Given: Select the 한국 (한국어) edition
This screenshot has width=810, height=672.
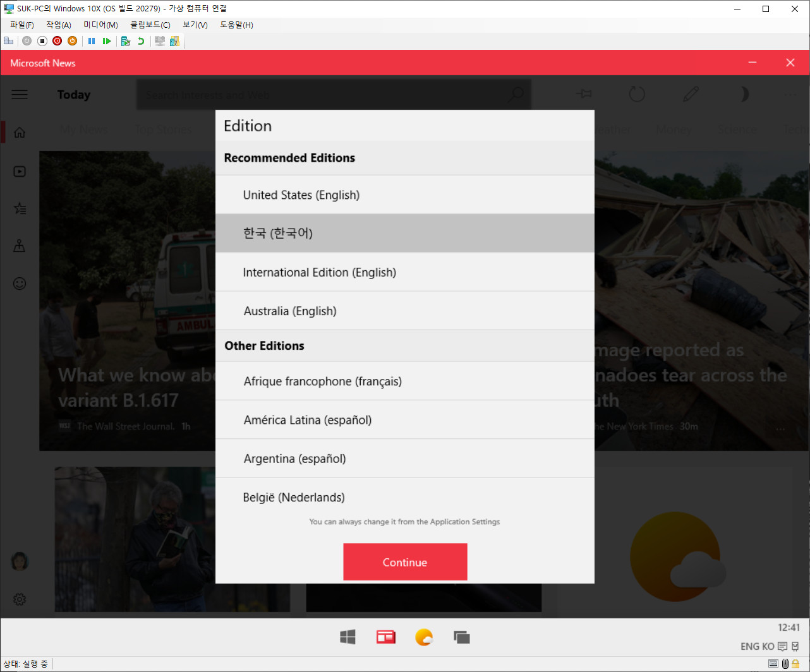Looking at the screenshot, I should 405,233.
